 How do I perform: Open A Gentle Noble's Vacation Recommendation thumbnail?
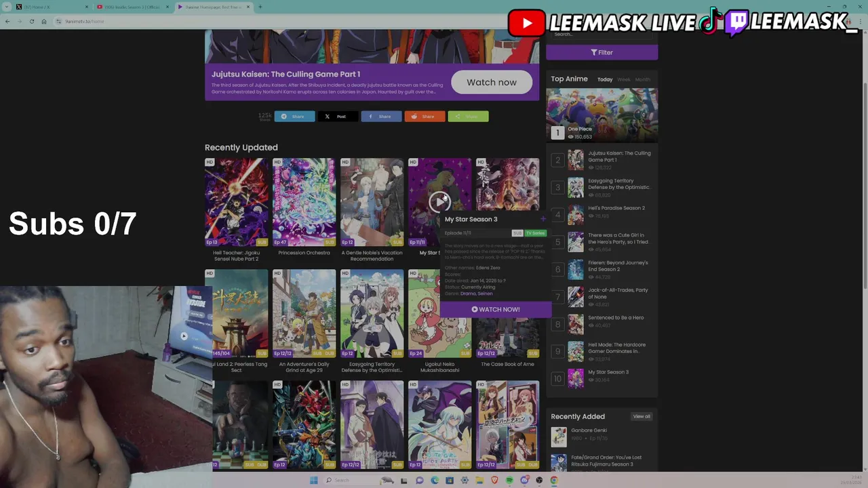372,202
